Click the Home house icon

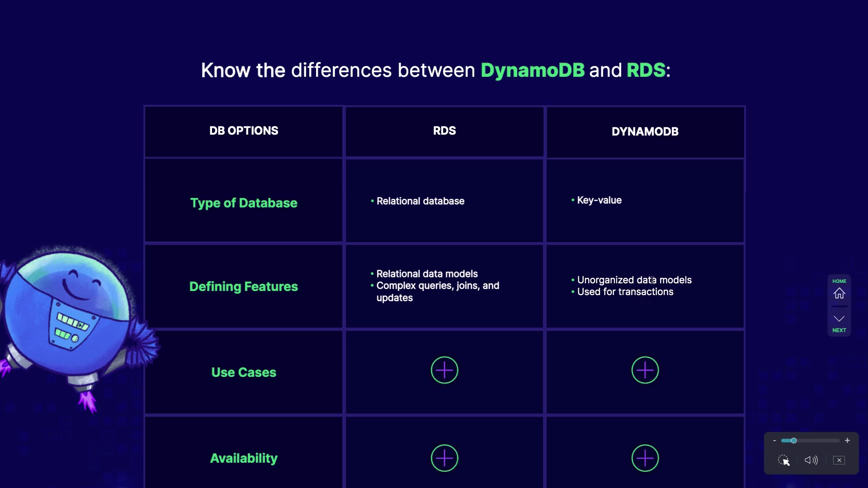click(x=839, y=293)
